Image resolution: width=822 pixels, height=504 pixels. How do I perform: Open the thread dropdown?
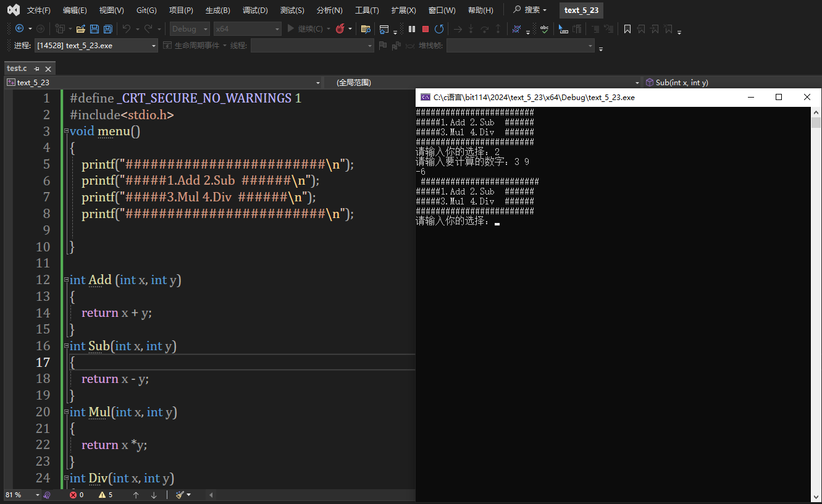[x=312, y=45]
